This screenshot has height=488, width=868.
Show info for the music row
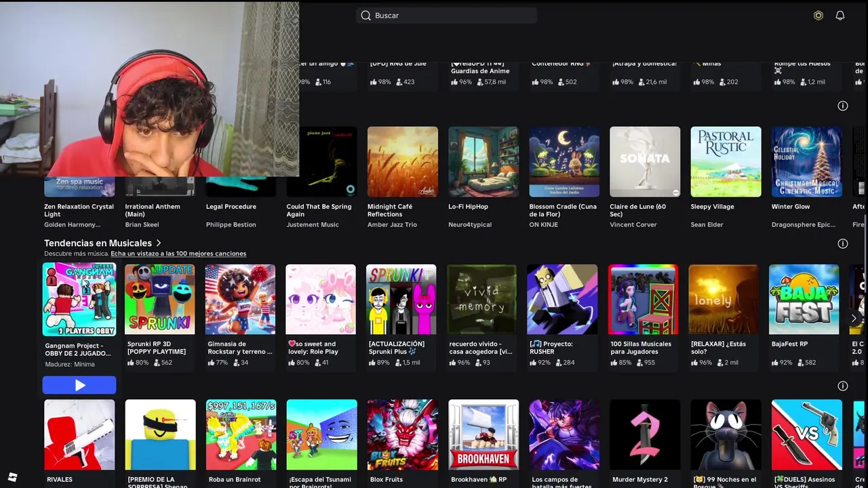click(843, 106)
